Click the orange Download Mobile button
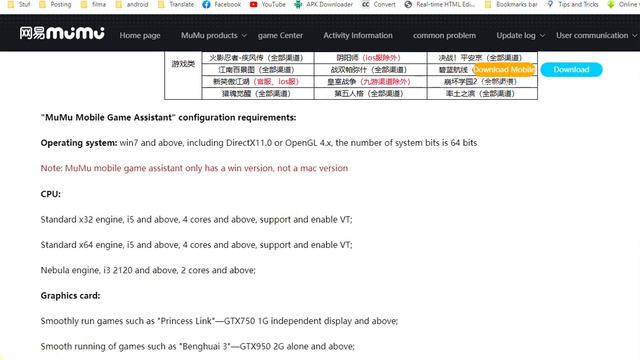 [504, 69]
